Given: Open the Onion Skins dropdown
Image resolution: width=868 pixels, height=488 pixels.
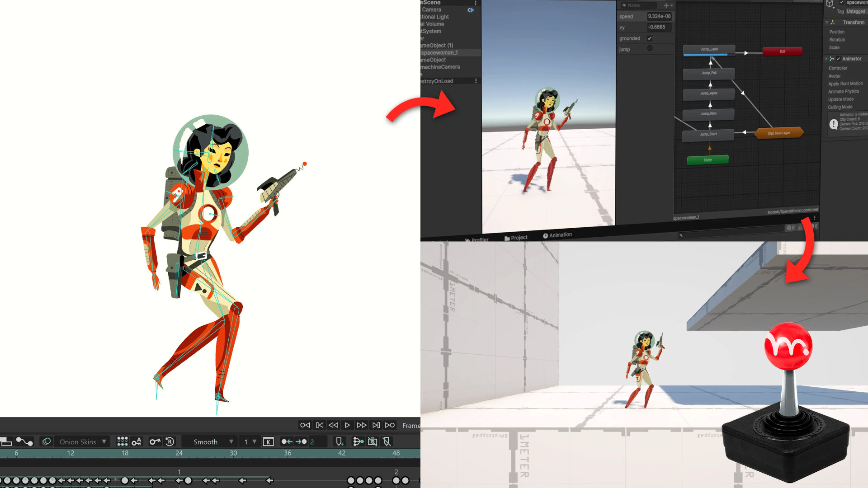Looking at the screenshot, I should (82, 442).
